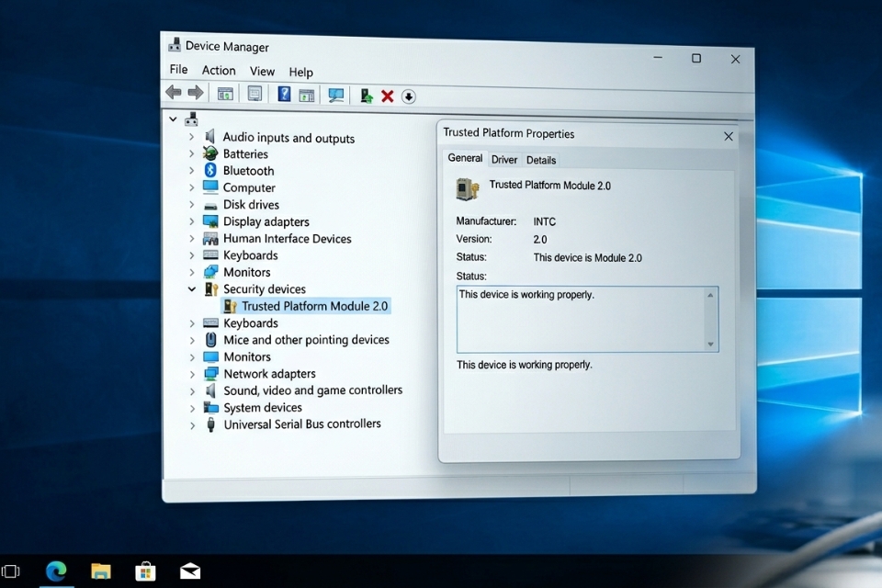Image resolution: width=882 pixels, height=588 pixels.
Task: Expand the Batteries category
Action: 192,153
